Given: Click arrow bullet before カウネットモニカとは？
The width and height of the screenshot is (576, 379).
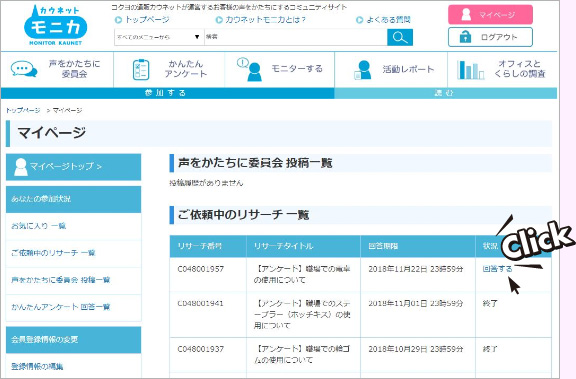Looking at the screenshot, I should coord(219,20).
